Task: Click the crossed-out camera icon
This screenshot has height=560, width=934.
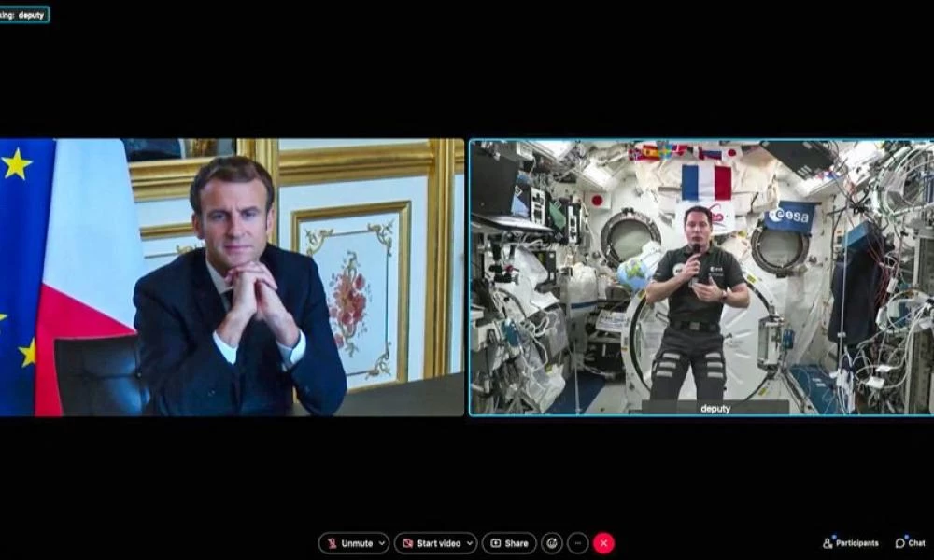Action: coord(407,543)
